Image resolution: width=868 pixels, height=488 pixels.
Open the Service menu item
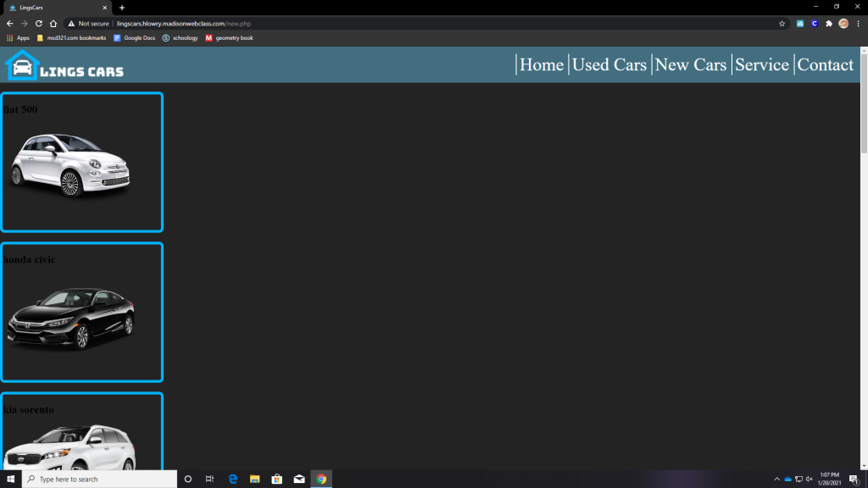[762, 64]
